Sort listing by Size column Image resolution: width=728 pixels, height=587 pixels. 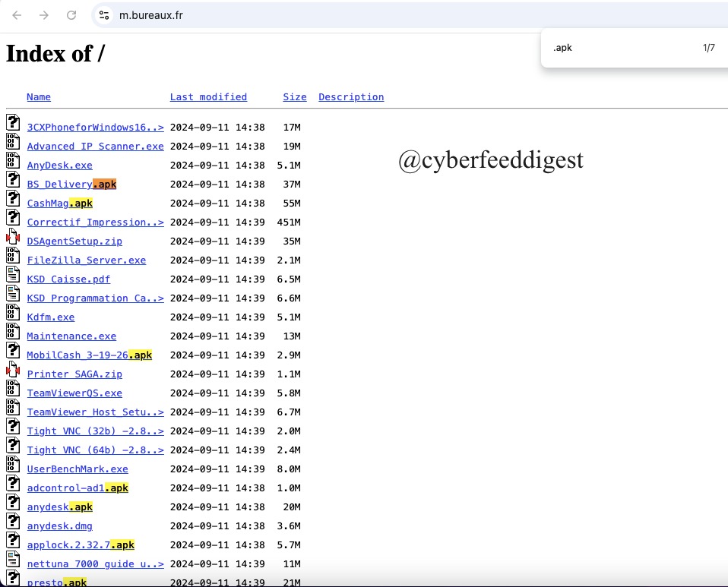(295, 97)
